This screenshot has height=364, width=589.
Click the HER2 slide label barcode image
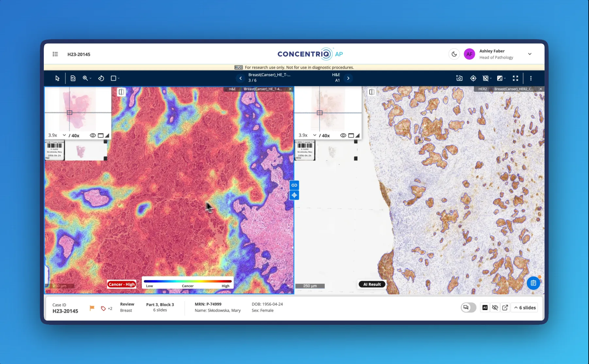click(305, 150)
